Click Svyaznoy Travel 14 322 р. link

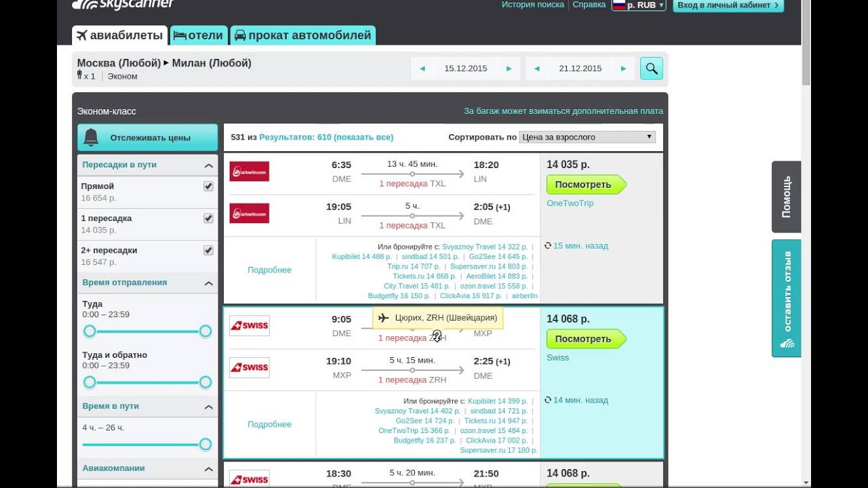tap(484, 247)
